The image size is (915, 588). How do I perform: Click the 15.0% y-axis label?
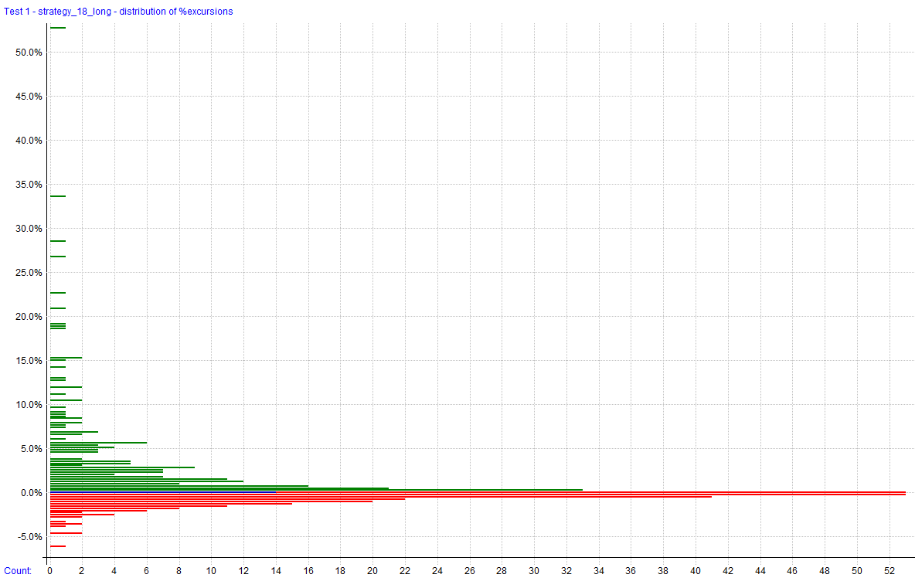click(x=29, y=361)
